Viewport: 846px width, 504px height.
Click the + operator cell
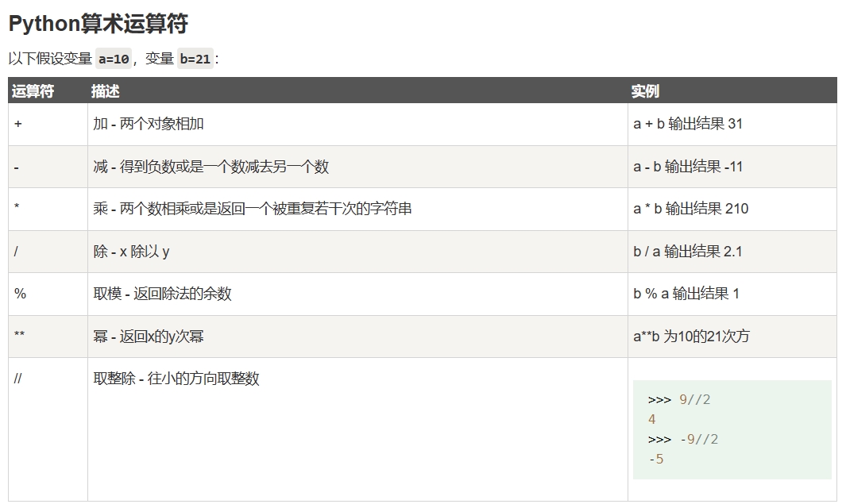click(18, 125)
